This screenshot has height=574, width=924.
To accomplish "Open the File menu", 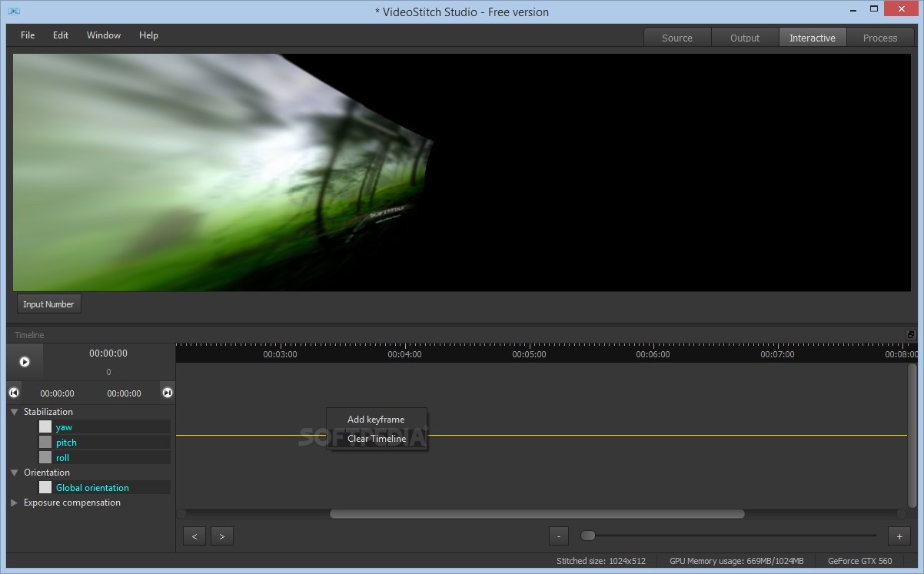I will pos(28,35).
